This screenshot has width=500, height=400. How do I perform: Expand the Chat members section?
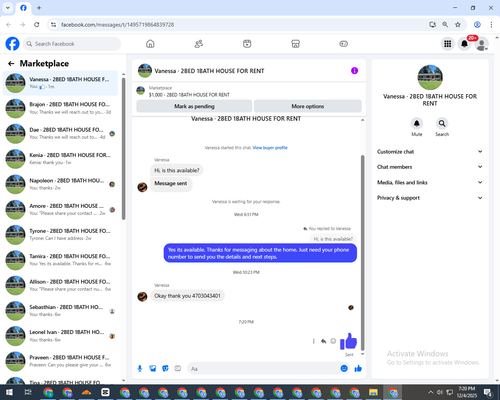pos(430,167)
